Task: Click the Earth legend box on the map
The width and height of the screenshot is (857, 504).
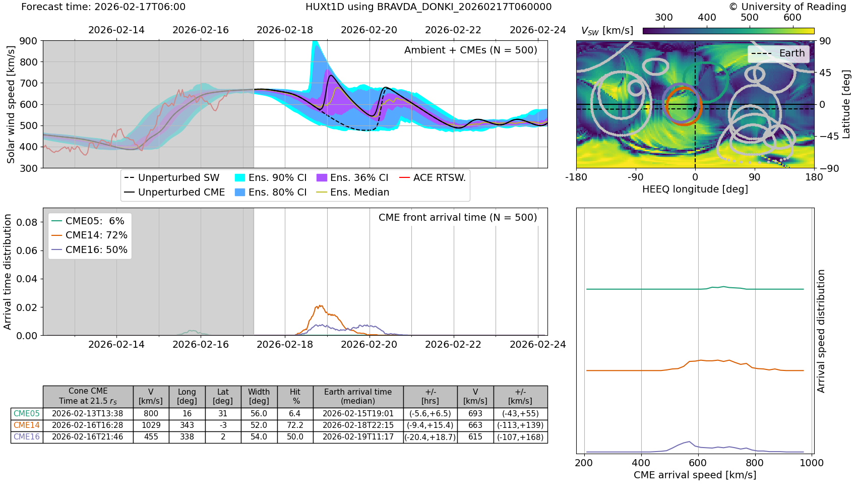Action: click(x=778, y=53)
